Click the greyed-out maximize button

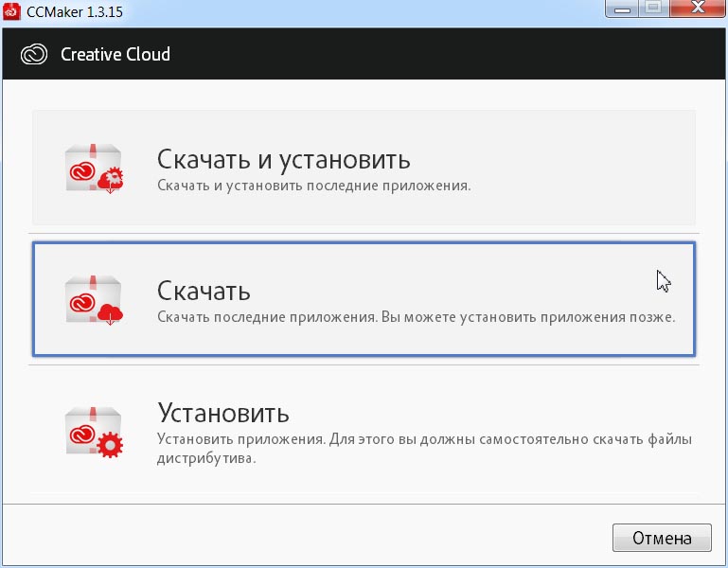point(653,11)
